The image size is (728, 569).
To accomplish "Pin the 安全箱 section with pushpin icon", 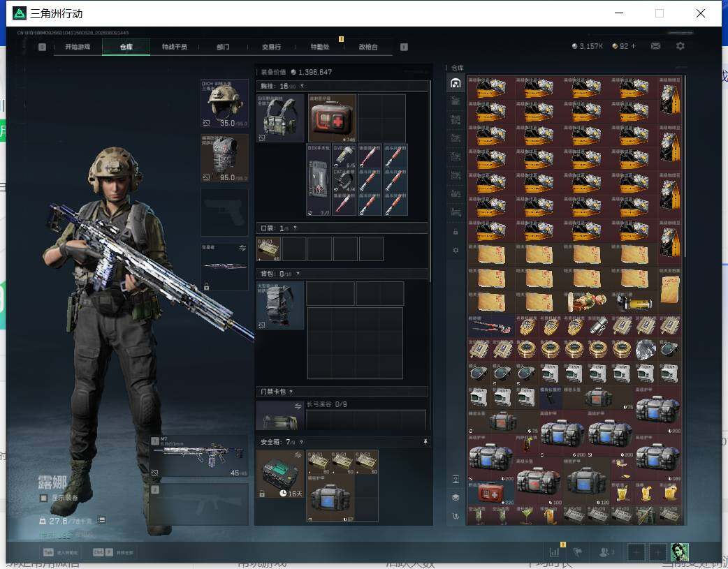I will click(425, 442).
